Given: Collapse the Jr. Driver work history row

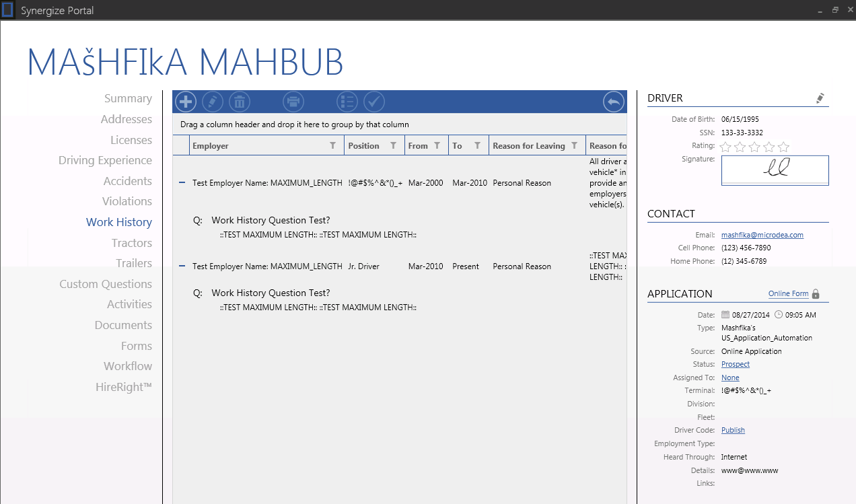Looking at the screenshot, I should click(x=182, y=266).
